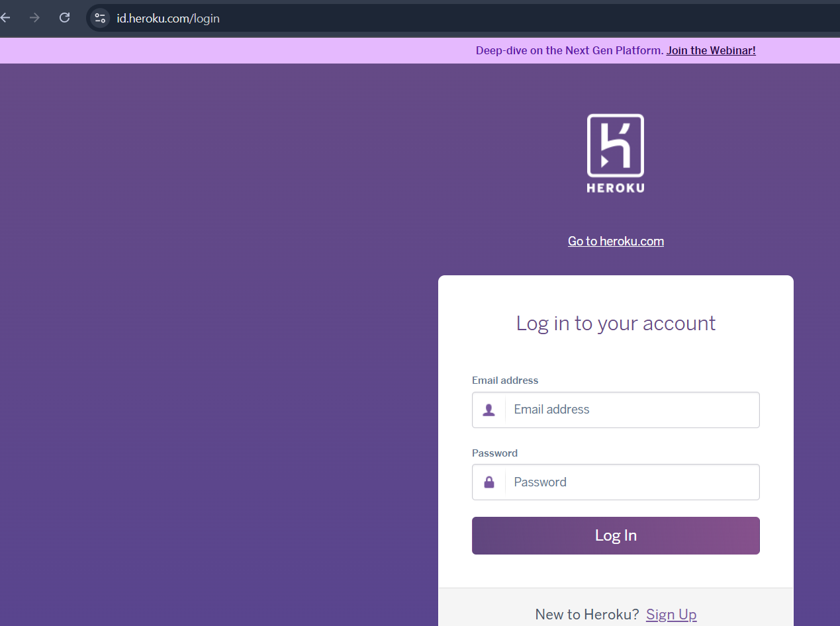Screen dimensions: 840x626
Task: Open the Sign Up link
Action: coord(671,615)
